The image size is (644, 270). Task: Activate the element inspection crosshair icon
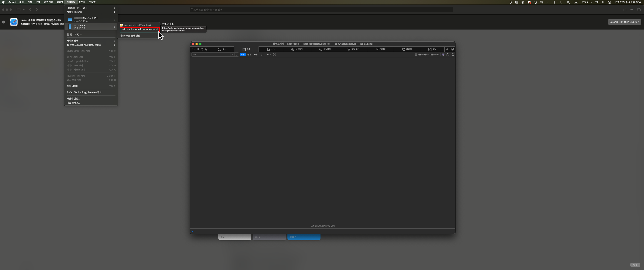tap(193, 49)
